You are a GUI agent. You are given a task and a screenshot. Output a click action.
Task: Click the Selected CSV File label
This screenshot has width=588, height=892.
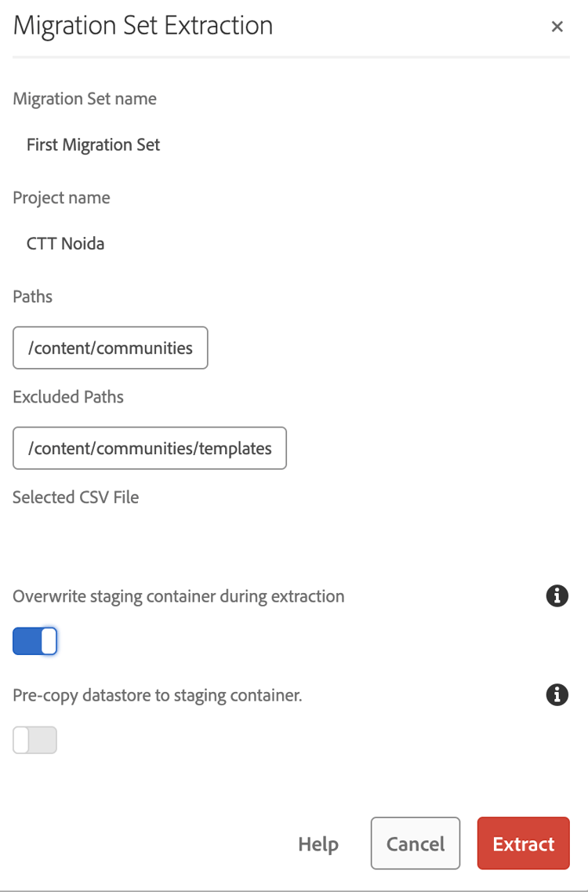76,497
